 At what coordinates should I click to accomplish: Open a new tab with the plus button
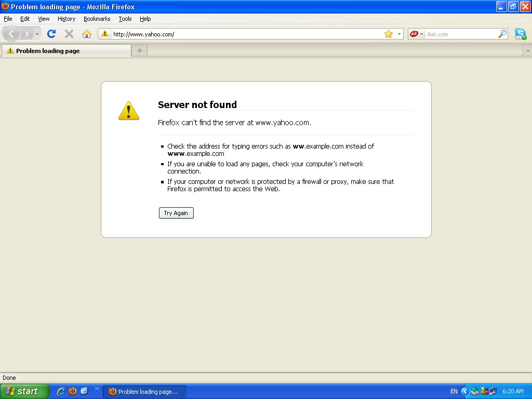click(x=139, y=51)
